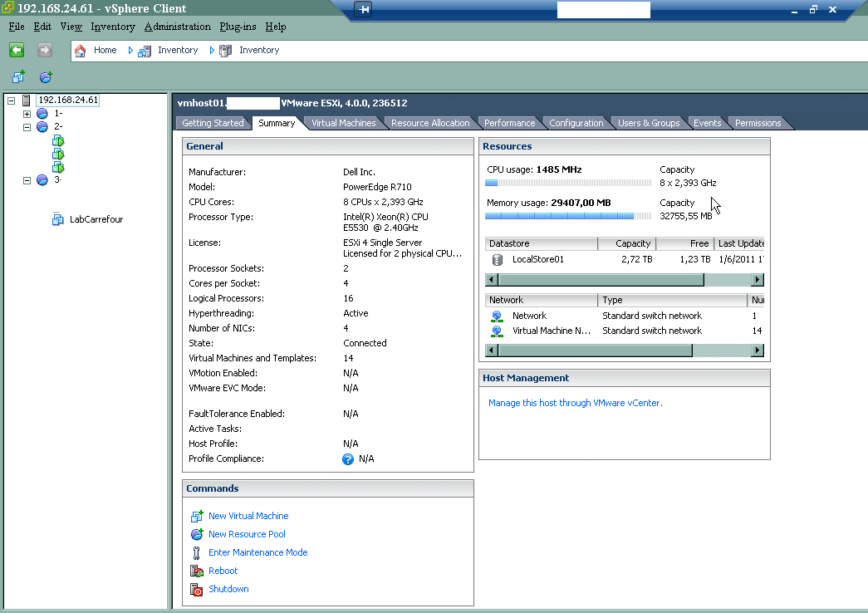Click the Profile Compliance help question icon
This screenshot has height=613, width=868.
pos(348,459)
